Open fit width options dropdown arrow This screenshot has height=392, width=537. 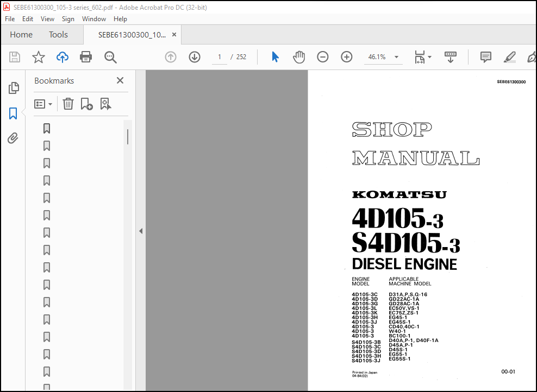(430, 57)
